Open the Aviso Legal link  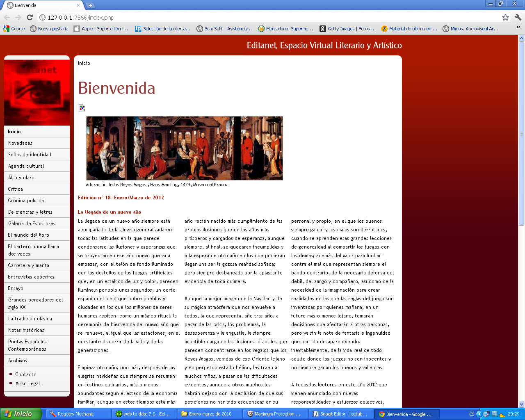coord(28,383)
